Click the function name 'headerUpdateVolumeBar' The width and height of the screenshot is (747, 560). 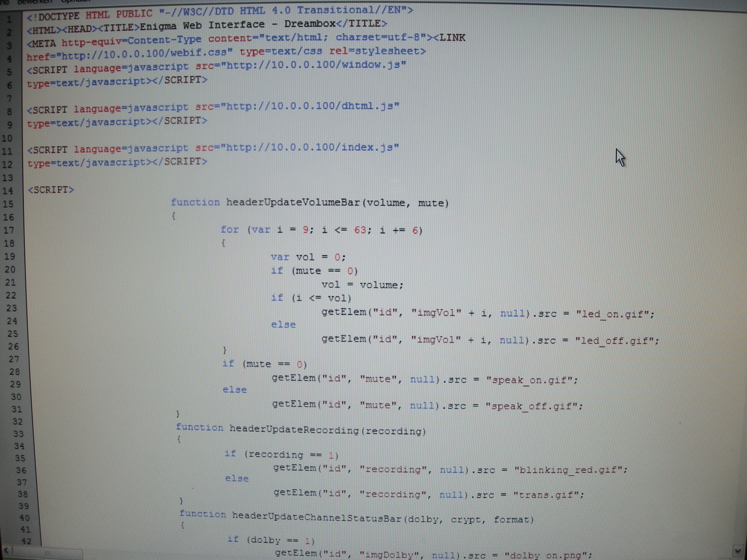[x=293, y=202]
